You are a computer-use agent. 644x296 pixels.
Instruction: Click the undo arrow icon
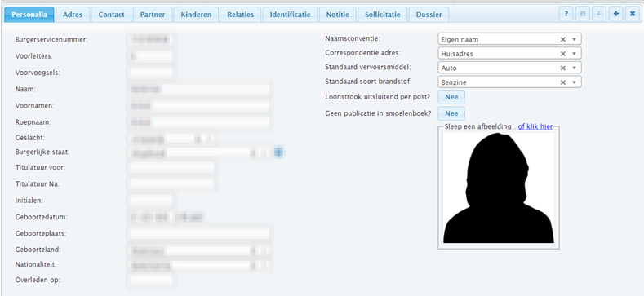(x=599, y=14)
